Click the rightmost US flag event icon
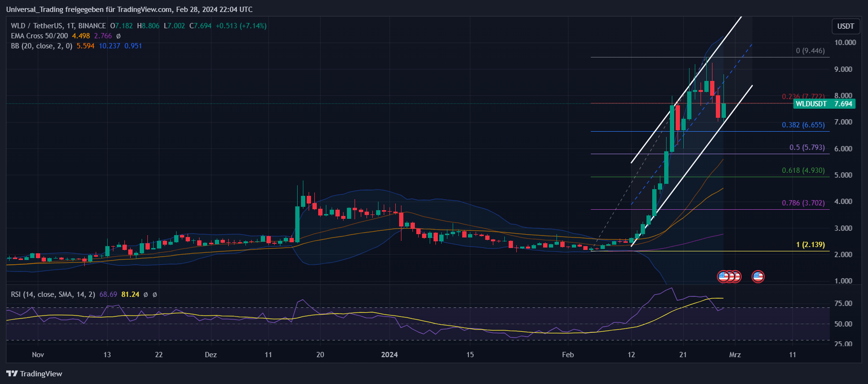Screen dimensions: 868x384 coord(758,276)
